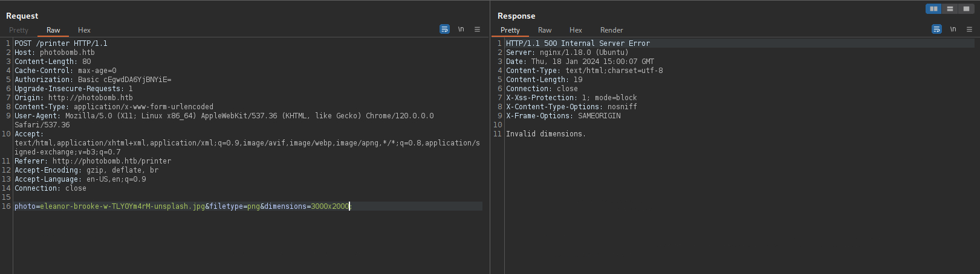Click response "Content-Type: text/html;charset=utf-8" header
Image resolution: width=980 pixels, height=274 pixels.
(585, 71)
